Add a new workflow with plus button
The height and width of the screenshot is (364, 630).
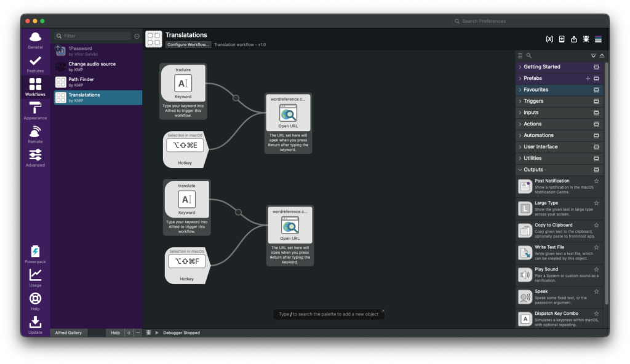(129, 333)
